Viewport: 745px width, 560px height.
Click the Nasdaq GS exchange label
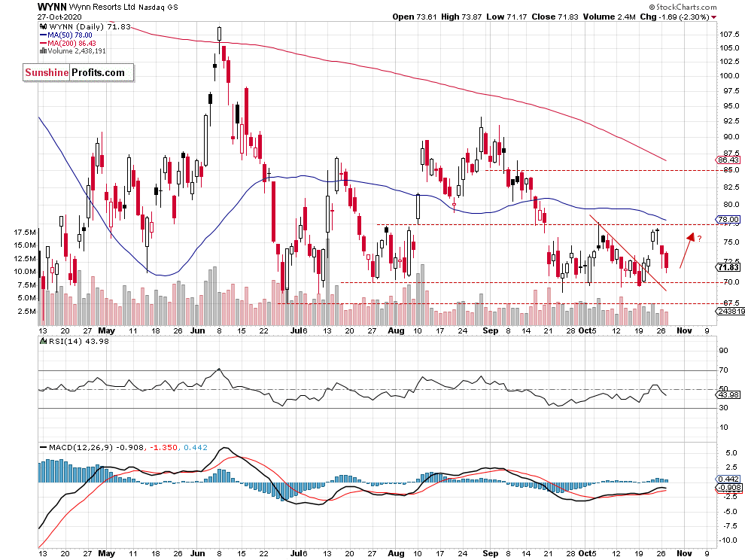pyautogui.click(x=158, y=8)
